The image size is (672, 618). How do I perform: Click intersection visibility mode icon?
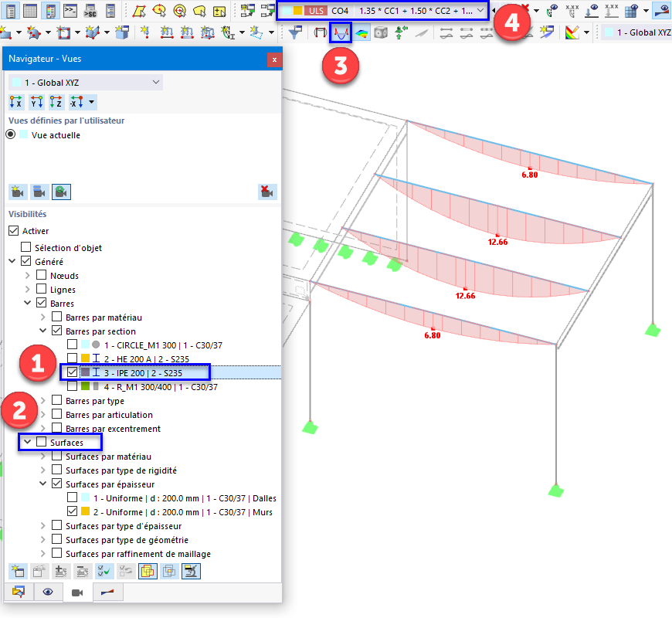click(169, 571)
